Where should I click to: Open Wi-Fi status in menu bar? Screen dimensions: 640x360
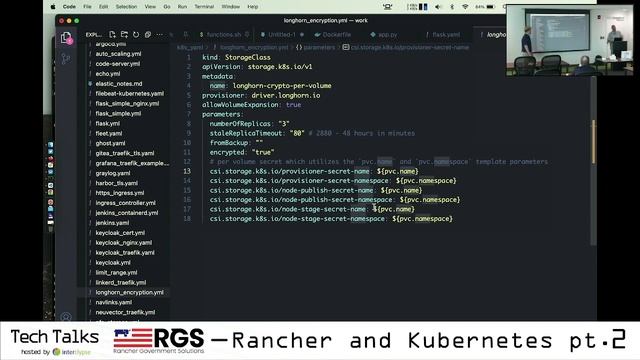coord(465,7)
